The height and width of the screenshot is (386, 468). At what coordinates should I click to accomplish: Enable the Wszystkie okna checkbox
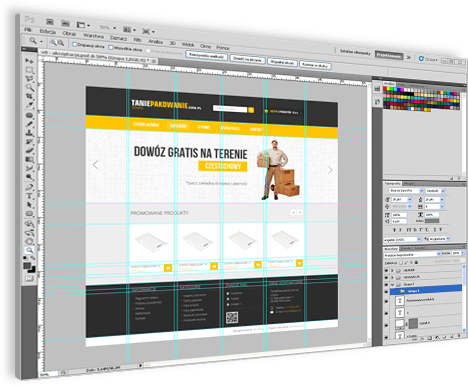pos(111,48)
